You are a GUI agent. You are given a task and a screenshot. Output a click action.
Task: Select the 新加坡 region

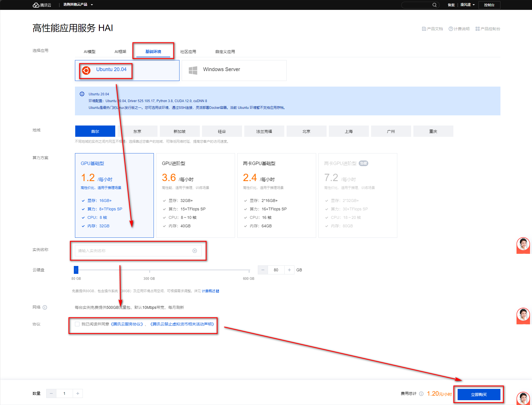(180, 131)
